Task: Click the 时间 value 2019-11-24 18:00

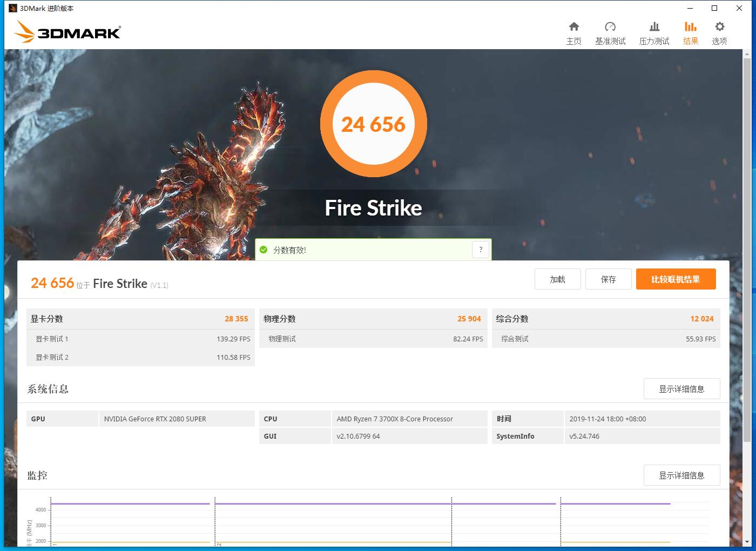Action: pyautogui.click(x=607, y=419)
